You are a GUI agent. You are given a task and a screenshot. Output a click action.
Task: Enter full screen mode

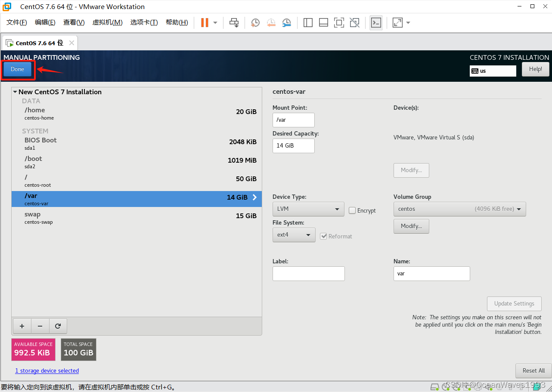pyautogui.click(x=339, y=23)
